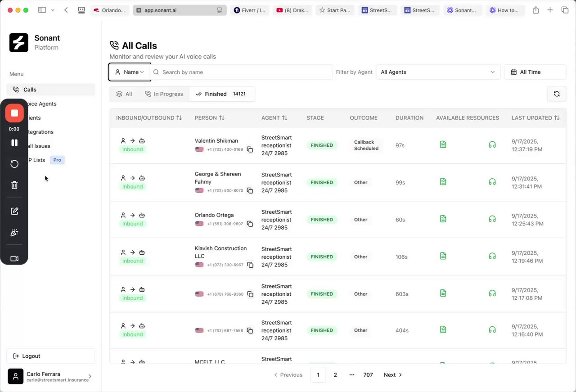Play audio recording for Orlando Ortega call
This screenshot has height=392, width=576.
(492, 219)
